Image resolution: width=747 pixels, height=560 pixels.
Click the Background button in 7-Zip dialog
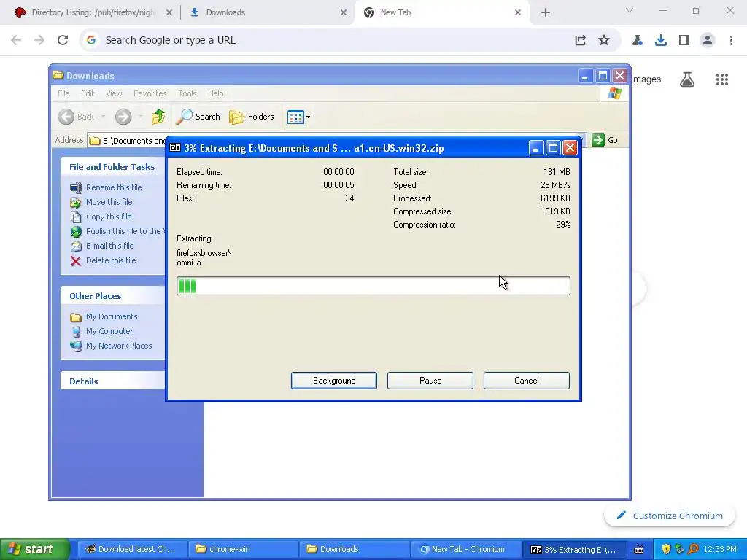(x=334, y=381)
